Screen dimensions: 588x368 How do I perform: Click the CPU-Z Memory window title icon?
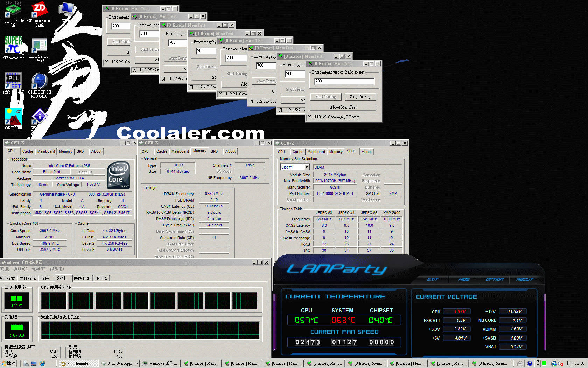pos(141,143)
